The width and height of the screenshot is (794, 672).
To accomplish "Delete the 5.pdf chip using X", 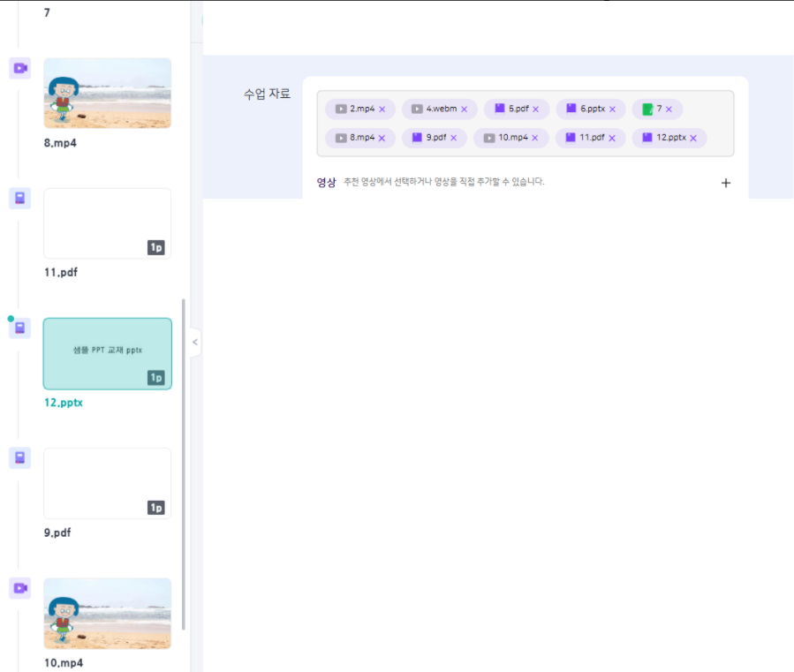I will coord(535,109).
